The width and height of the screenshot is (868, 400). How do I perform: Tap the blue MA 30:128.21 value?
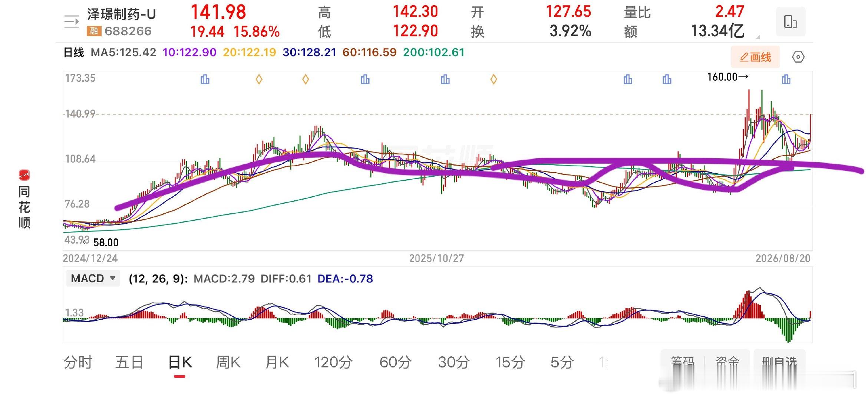point(309,53)
